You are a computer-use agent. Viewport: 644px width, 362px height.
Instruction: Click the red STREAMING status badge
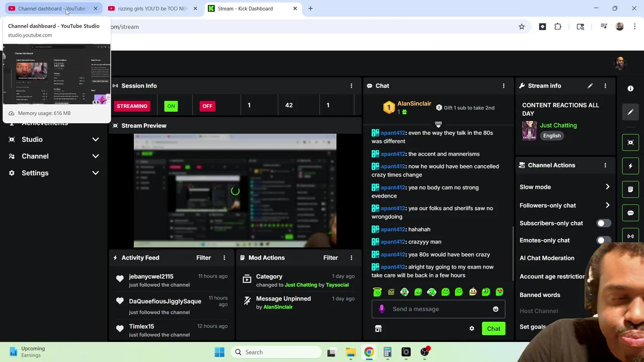pyautogui.click(x=132, y=106)
